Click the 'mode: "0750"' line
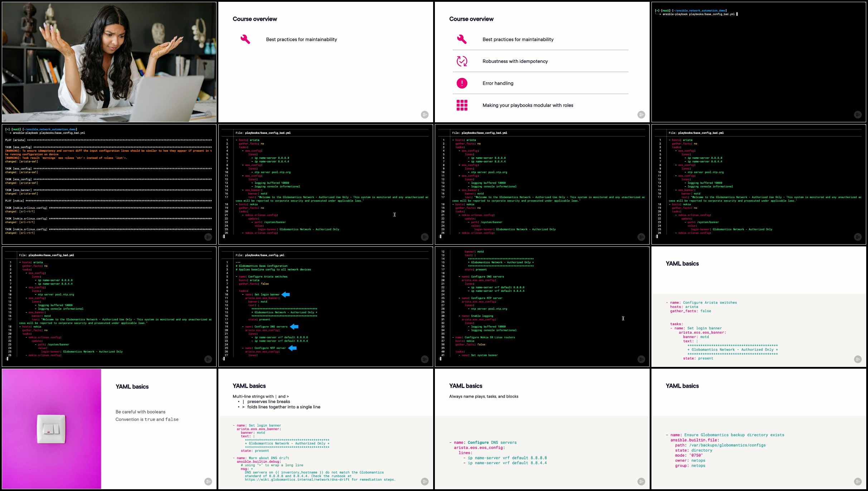The height and width of the screenshot is (491, 868). [688, 455]
